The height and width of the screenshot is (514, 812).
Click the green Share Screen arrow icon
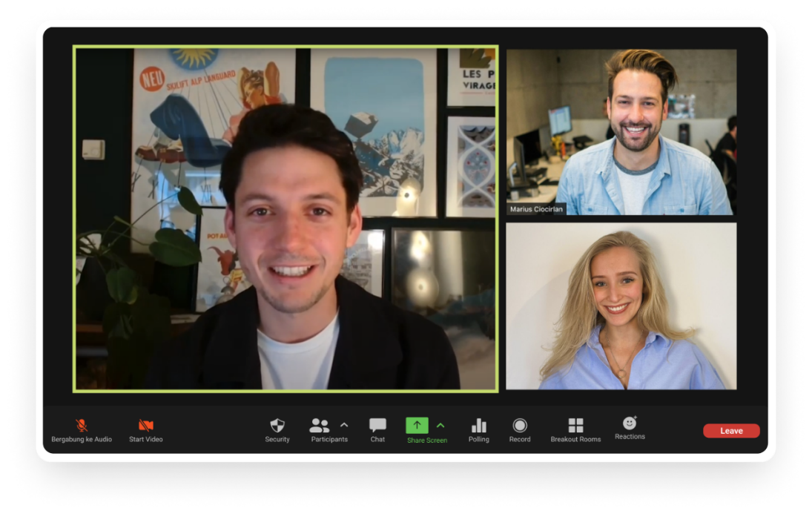(x=417, y=425)
